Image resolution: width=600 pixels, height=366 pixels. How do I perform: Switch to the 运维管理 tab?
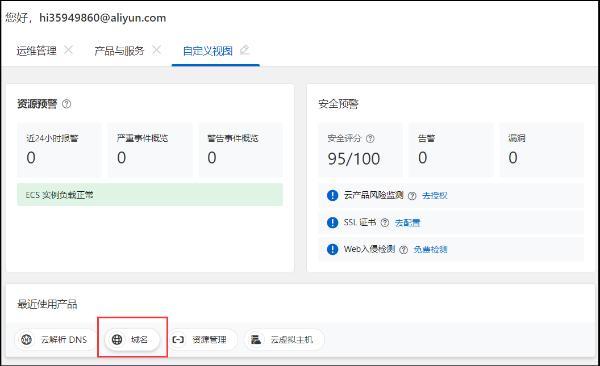click(36, 51)
